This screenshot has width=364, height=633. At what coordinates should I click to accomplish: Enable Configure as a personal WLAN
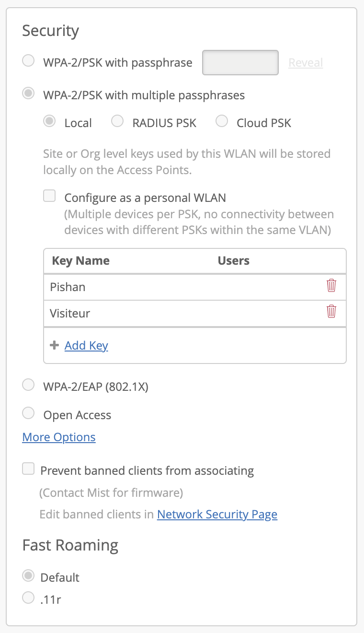coord(50,196)
